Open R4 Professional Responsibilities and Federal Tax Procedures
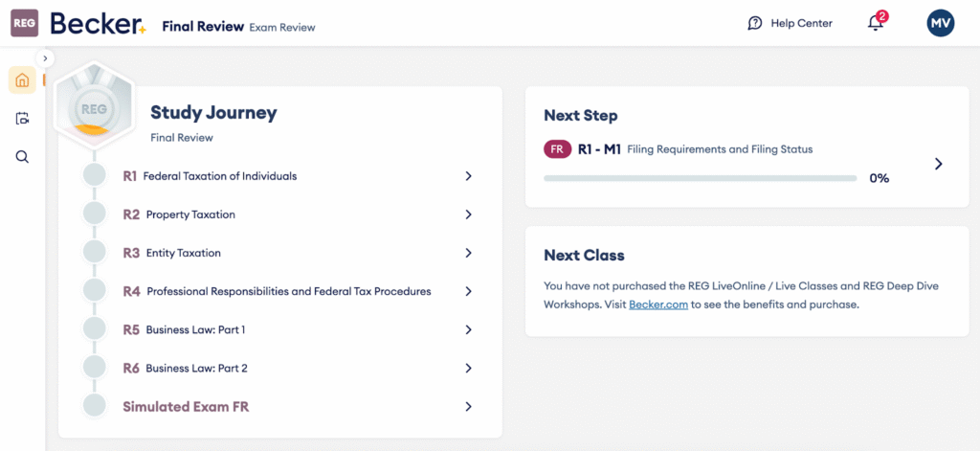Screen dimensions: 980x451 pos(288,291)
